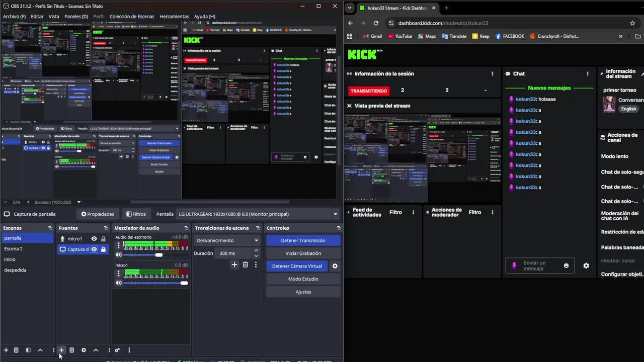Open Archivo menu in OBS
This screenshot has height=362, width=644.
tap(14, 17)
